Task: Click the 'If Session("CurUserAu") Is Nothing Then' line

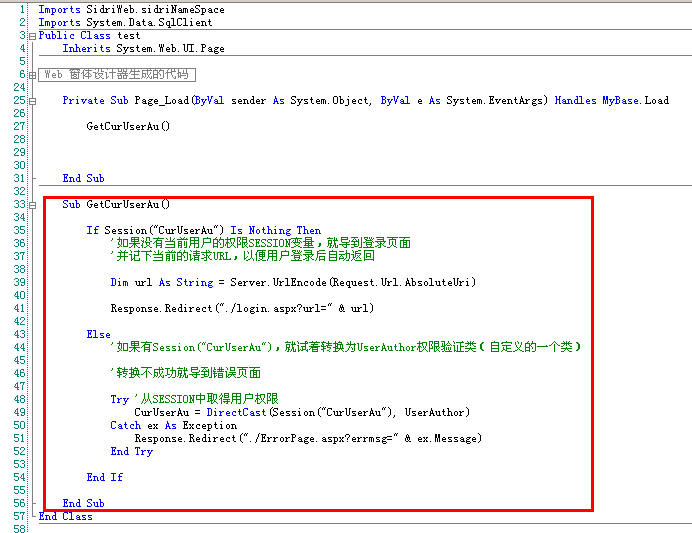Action: coord(203,230)
